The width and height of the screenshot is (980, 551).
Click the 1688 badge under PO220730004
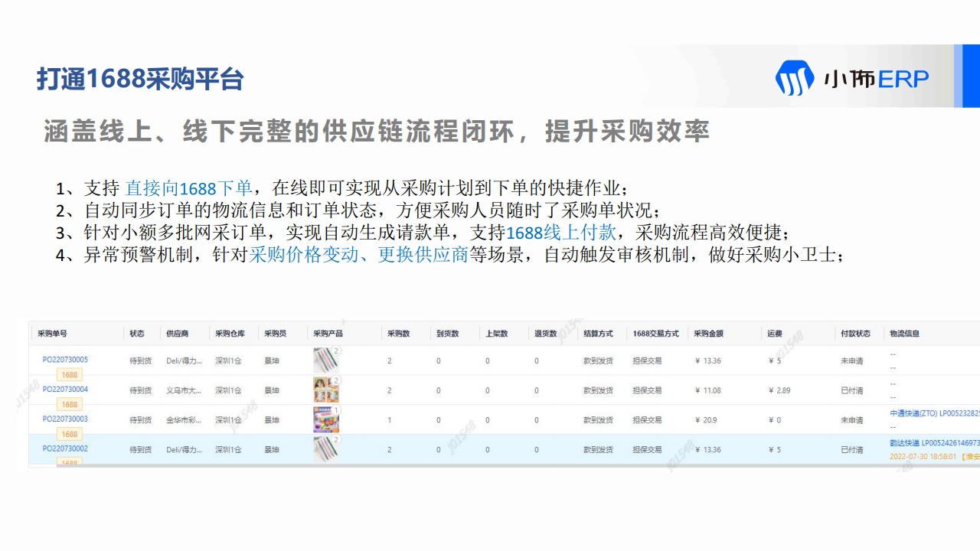click(70, 404)
